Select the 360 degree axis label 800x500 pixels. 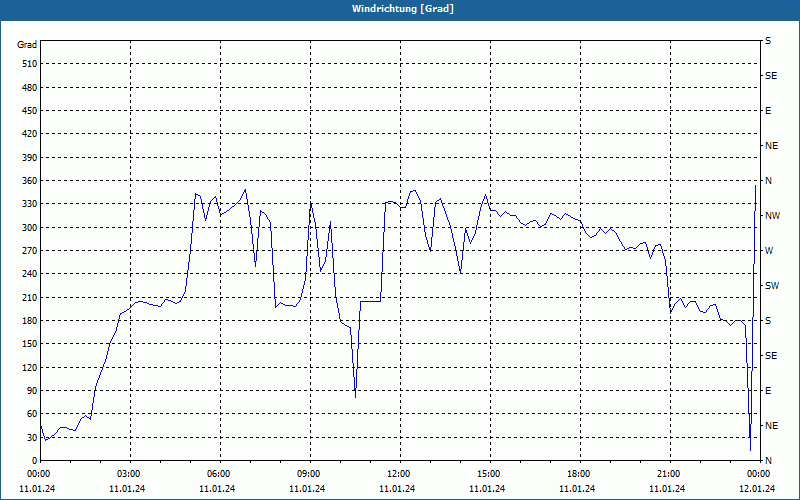coord(30,181)
